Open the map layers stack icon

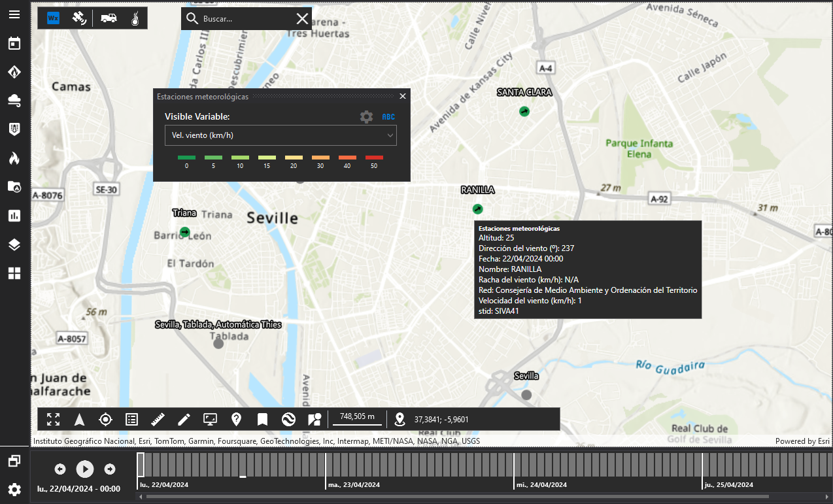click(14, 244)
